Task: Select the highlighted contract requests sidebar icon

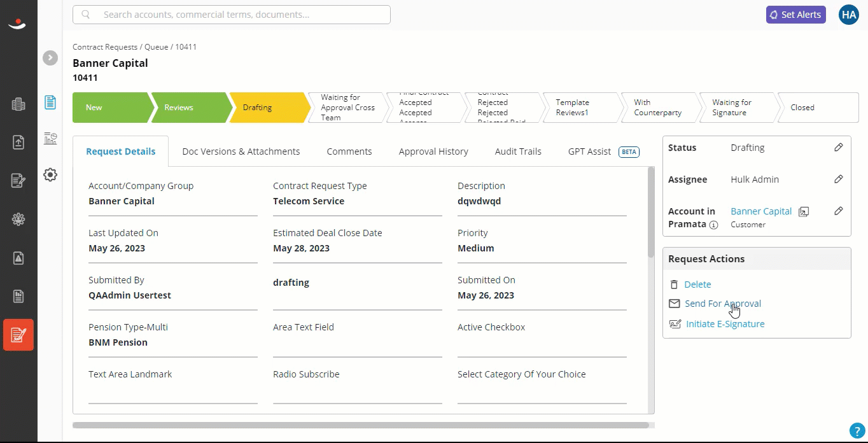Action: [x=18, y=335]
